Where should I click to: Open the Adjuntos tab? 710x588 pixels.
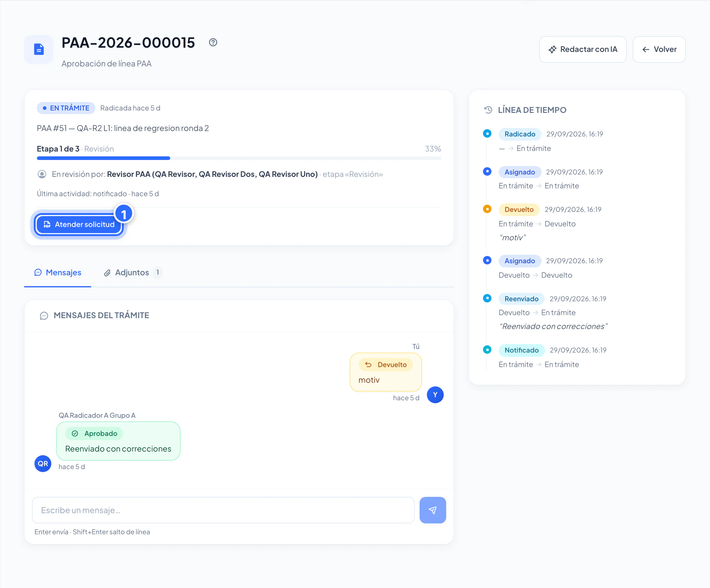[132, 273]
